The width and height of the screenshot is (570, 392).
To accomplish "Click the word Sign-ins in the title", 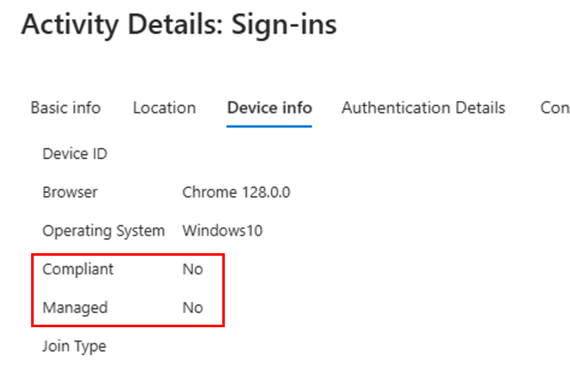I will pyautogui.click(x=285, y=25).
